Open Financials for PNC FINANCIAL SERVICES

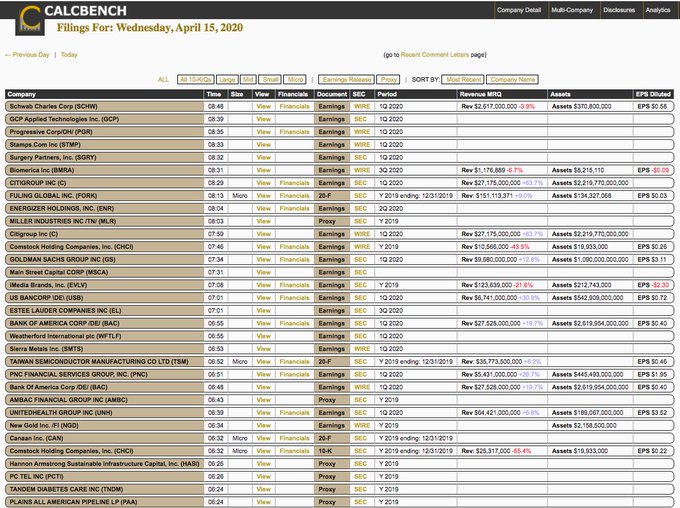pos(294,374)
